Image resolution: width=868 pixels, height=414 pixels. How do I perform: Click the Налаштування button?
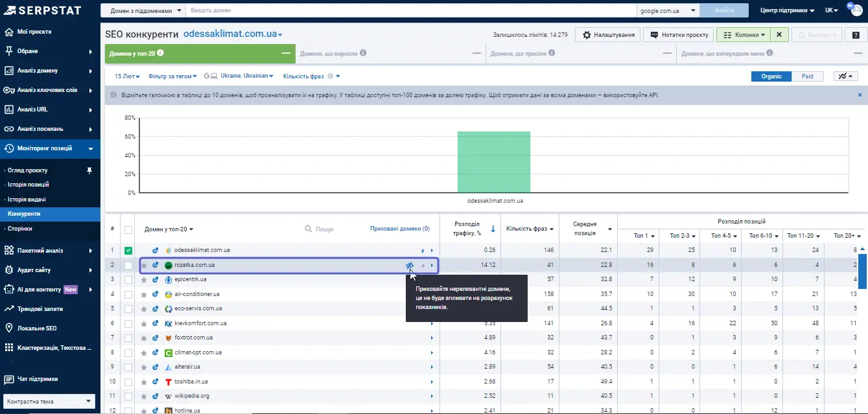[x=609, y=35]
